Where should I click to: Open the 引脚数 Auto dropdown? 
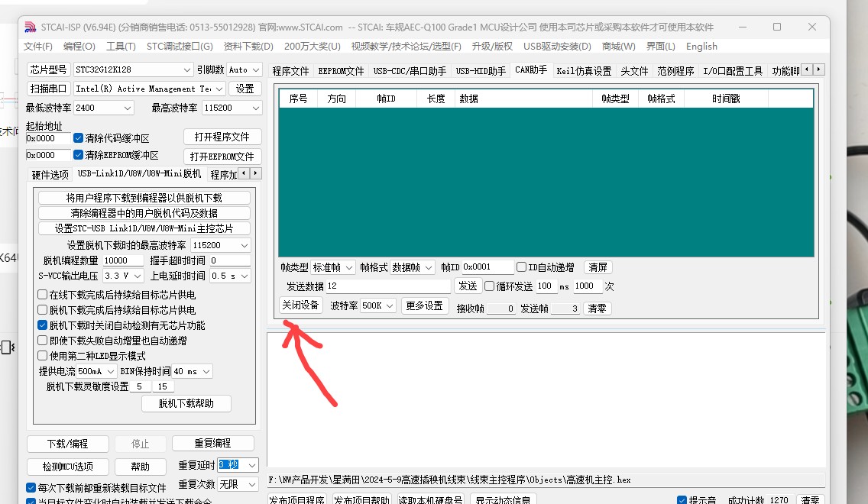coord(245,69)
